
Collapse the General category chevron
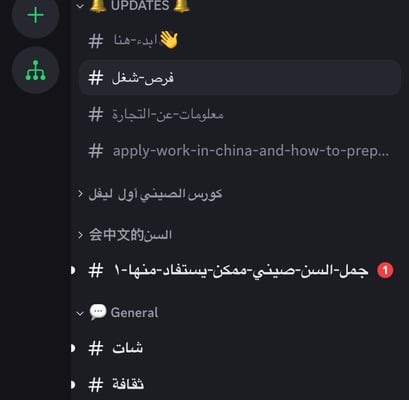click(x=80, y=313)
